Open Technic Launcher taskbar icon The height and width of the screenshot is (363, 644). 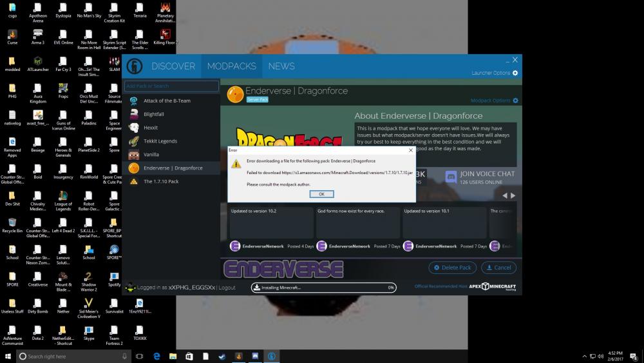[x=272, y=357]
